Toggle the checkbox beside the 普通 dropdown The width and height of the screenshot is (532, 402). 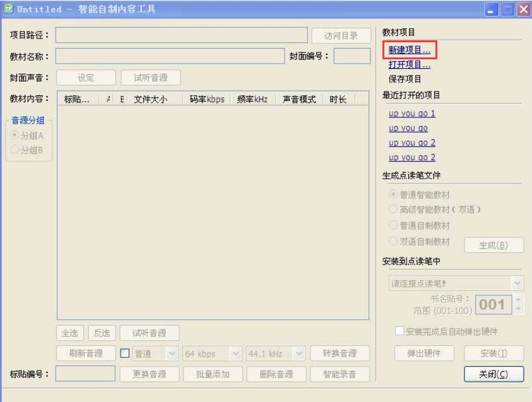[124, 353]
